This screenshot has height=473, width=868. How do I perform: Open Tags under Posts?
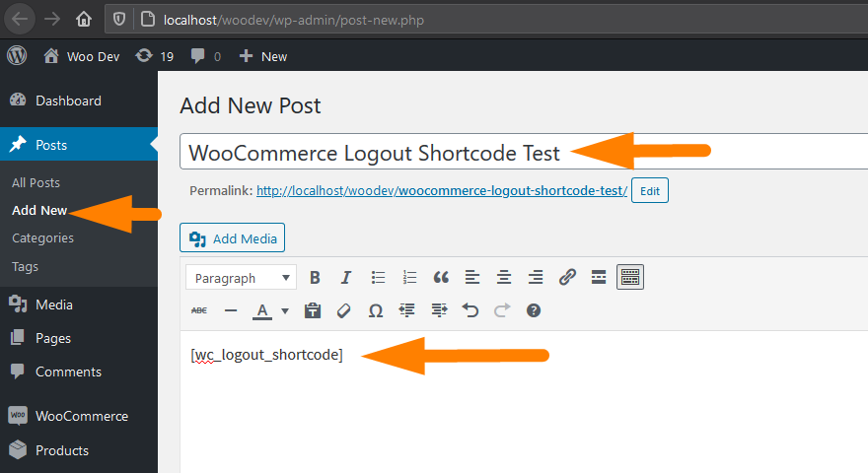25,266
